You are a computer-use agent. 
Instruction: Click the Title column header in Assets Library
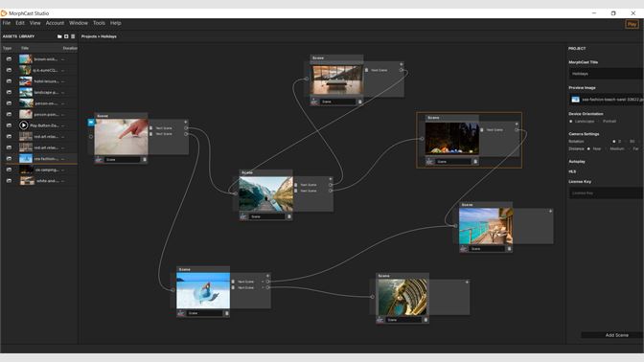25,48
